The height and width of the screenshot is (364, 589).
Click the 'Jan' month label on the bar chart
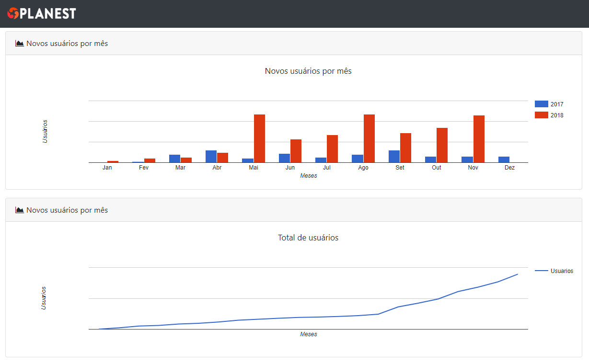point(107,167)
